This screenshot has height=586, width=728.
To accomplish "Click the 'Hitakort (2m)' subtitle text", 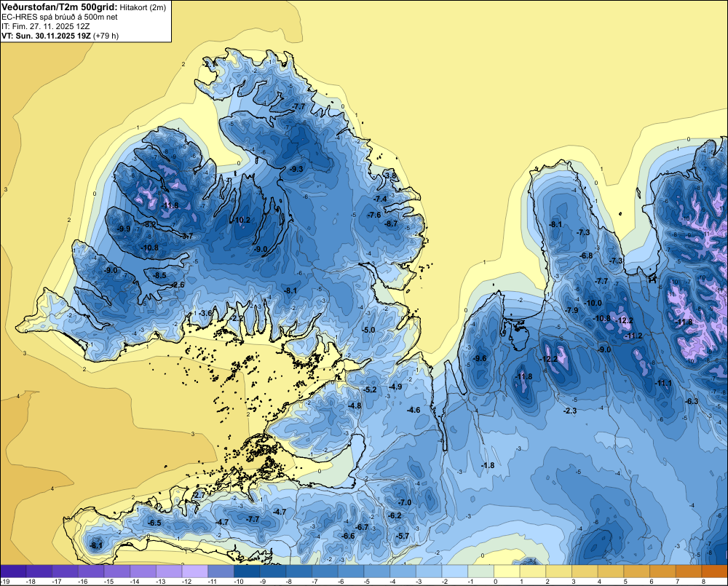I will [x=143, y=7].
